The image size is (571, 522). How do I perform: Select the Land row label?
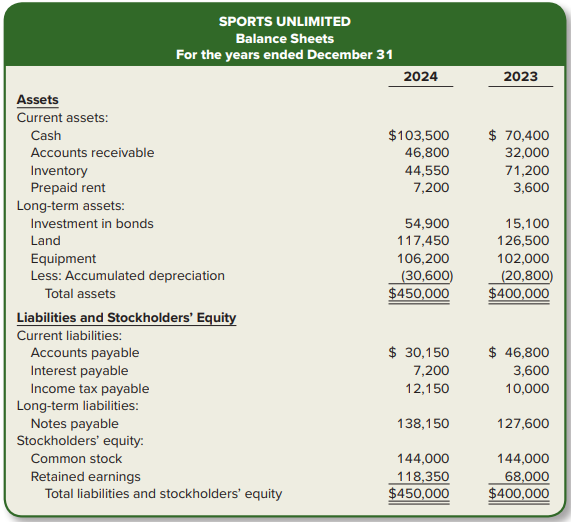pyautogui.click(x=46, y=241)
